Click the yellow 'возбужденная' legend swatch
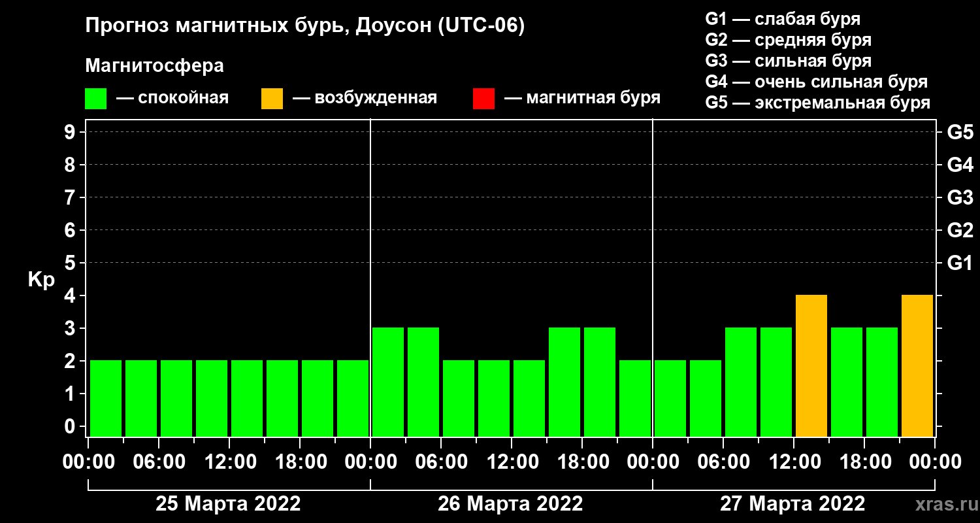The height and width of the screenshot is (523, 980). coord(272,99)
